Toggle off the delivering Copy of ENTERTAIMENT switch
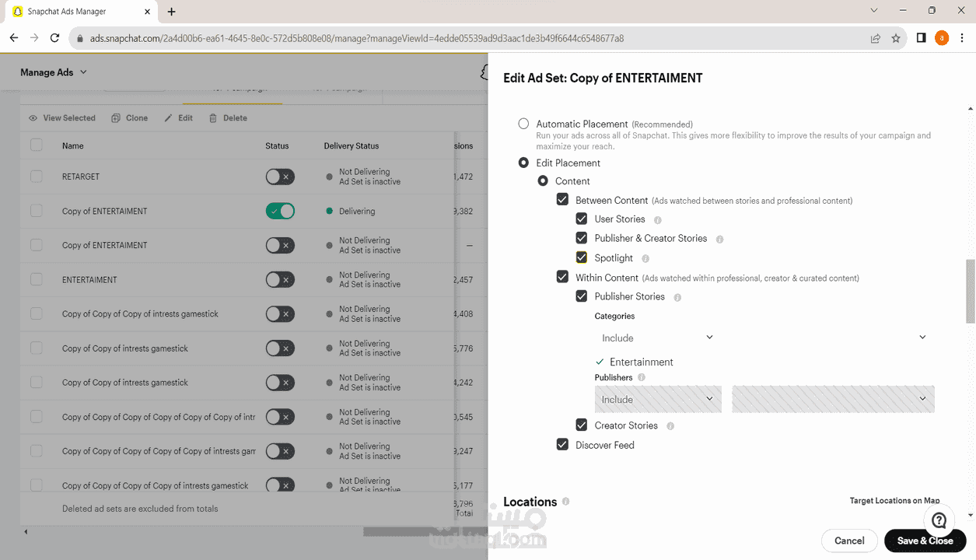The width and height of the screenshot is (976, 560). pyautogui.click(x=280, y=211)
